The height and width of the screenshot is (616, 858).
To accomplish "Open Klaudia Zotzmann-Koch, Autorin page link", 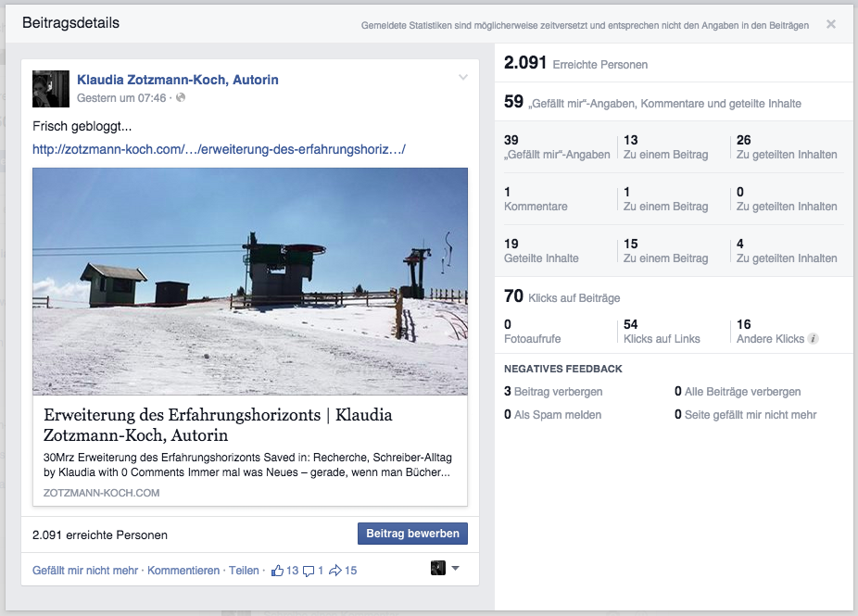I will point(178,80).
